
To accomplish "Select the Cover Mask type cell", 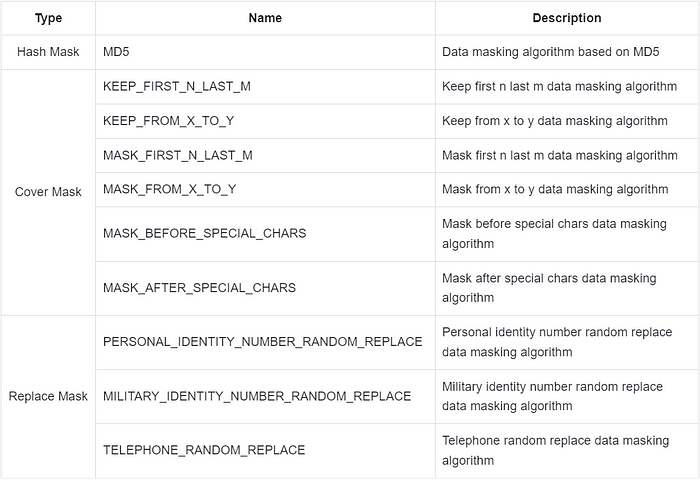I will [48, 192].
